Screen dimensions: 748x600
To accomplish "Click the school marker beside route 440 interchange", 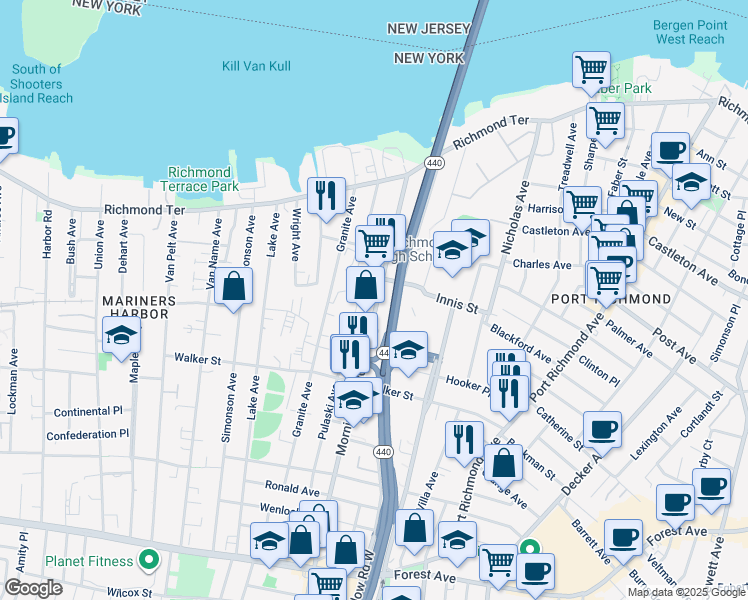I will click(x=408, y=351).
